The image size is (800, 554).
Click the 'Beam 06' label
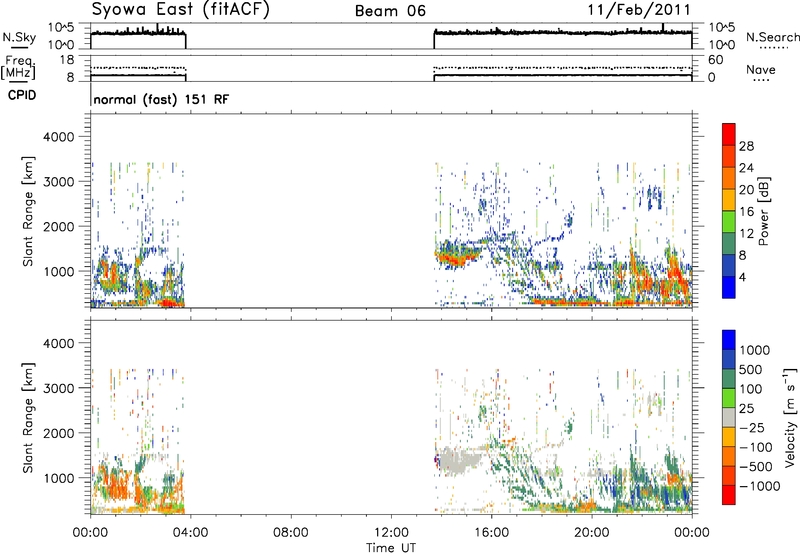(x=390, y=11)
